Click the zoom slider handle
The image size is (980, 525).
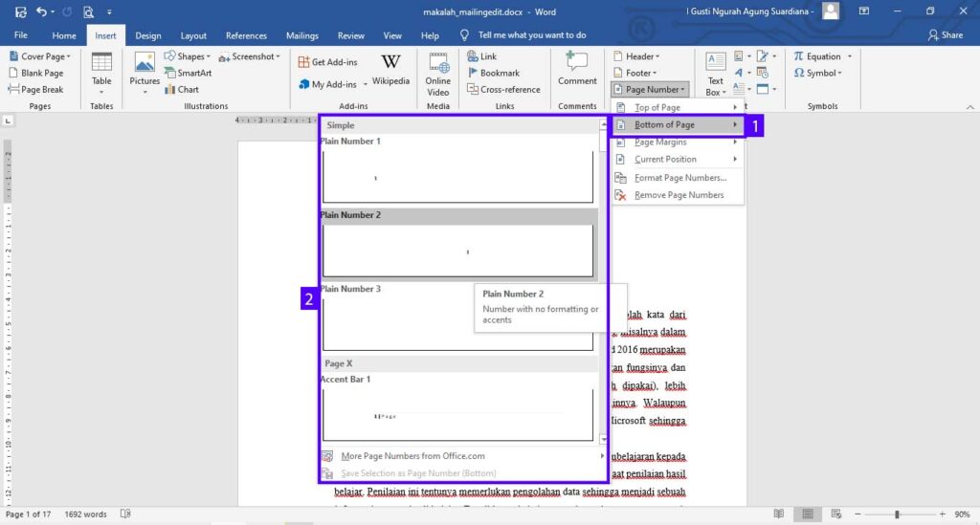897,514
